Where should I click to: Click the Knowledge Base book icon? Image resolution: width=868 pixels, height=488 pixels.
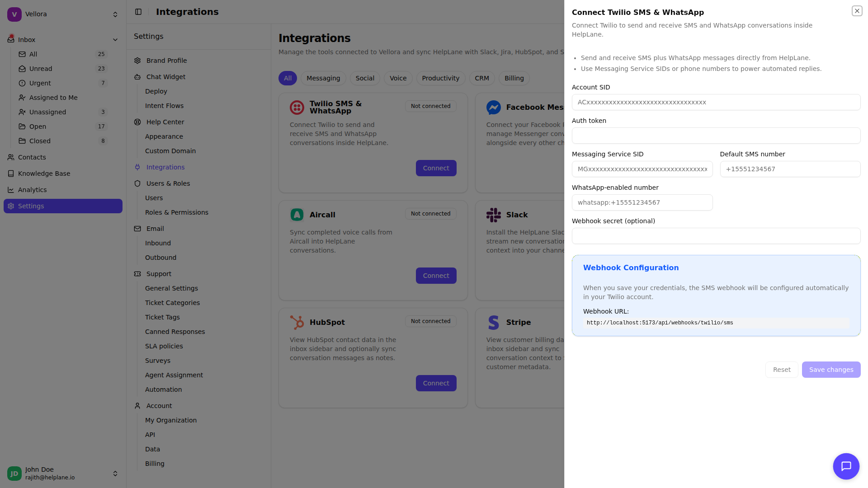click(x=11, y=174)
